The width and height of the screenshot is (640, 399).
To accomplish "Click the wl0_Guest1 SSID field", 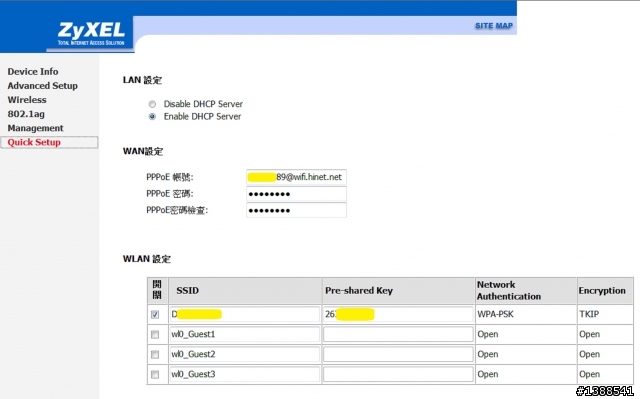I will click(x=244, y=334).
